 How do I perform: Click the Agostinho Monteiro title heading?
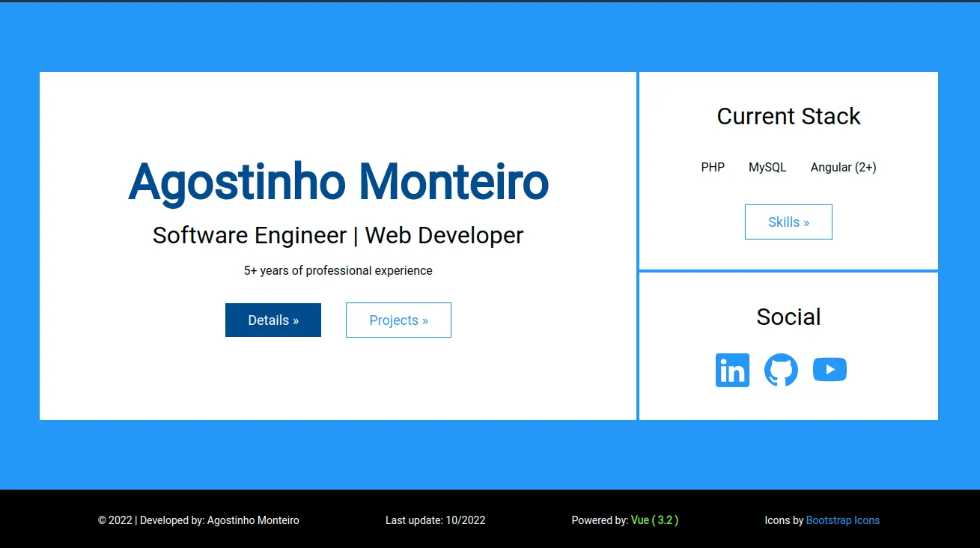[338, 182]
